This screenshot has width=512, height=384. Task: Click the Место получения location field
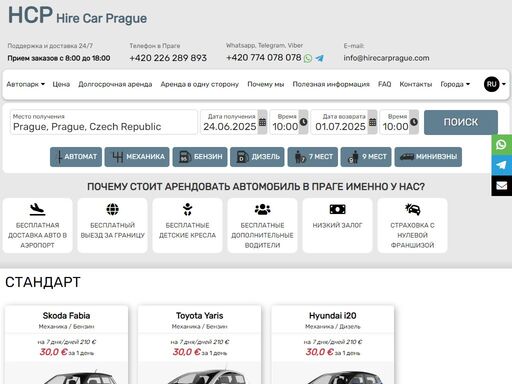tap(104, 122)
